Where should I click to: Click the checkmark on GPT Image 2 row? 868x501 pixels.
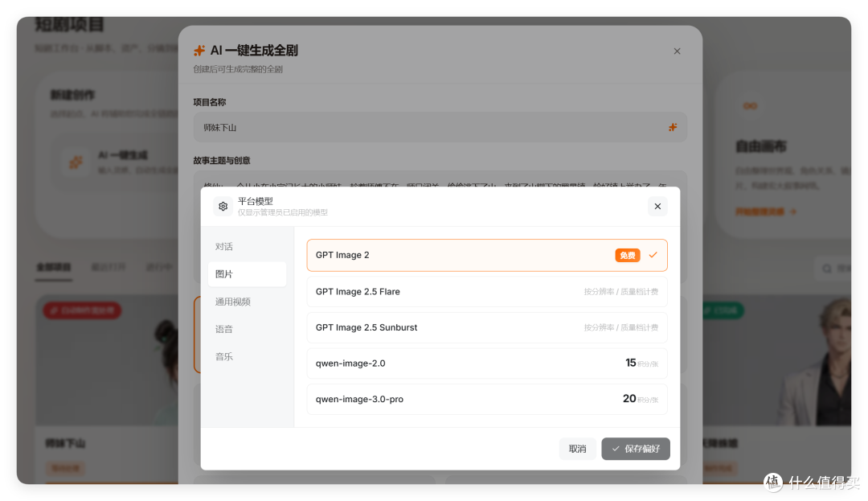pyautogui.click(x=653, y=255)
